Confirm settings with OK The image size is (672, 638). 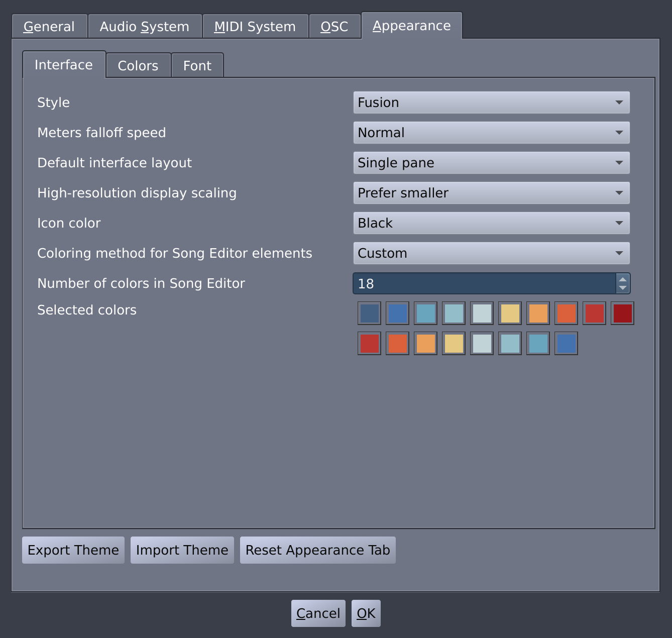pyautogui.click(x=366, y=613)
